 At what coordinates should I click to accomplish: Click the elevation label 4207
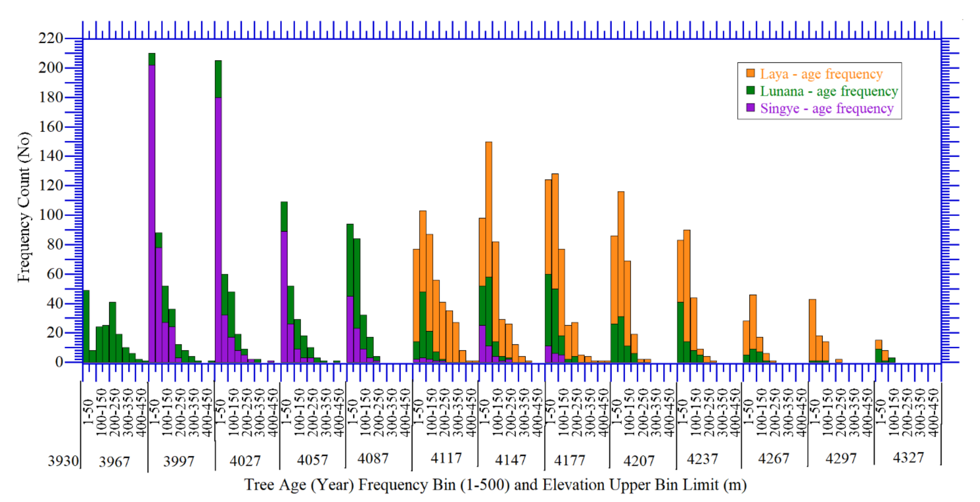coord(639,461)
